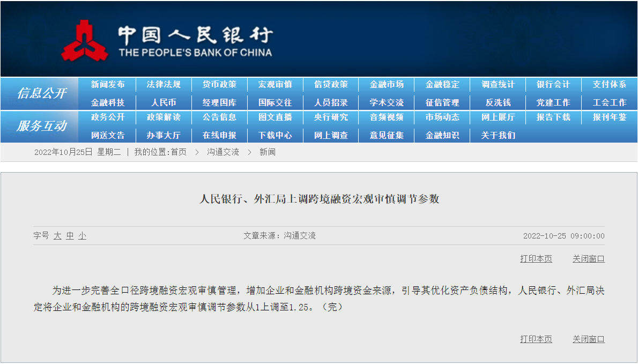The width and height of the screenshot is (638, 364).
Task: Go to 首页 in the breadcrumb
Action: click(x=179, y=152)
